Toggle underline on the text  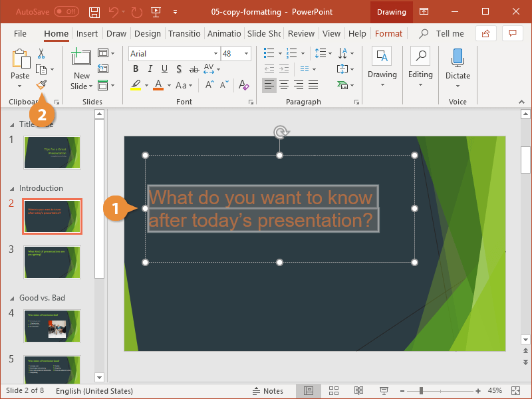164,69
